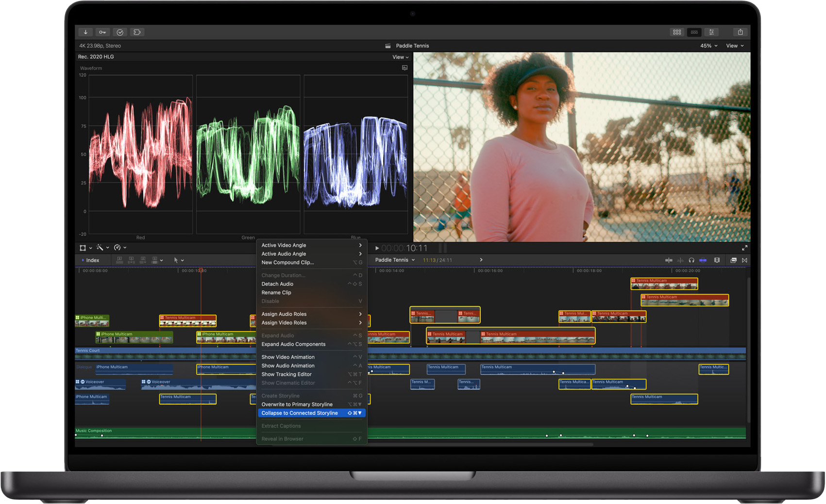The image size is (826, 504).
Task: Open the Inspector sliders icon
Action: (711, 32)
